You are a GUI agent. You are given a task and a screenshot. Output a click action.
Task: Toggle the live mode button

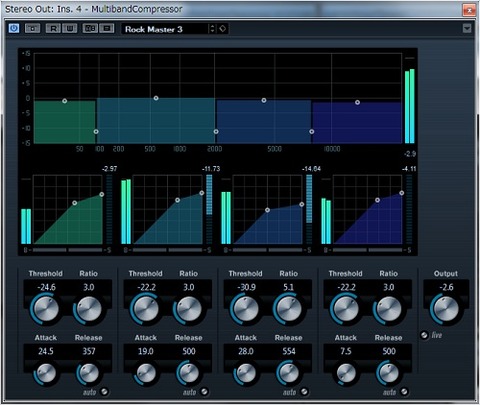click(x=424, y=335)
